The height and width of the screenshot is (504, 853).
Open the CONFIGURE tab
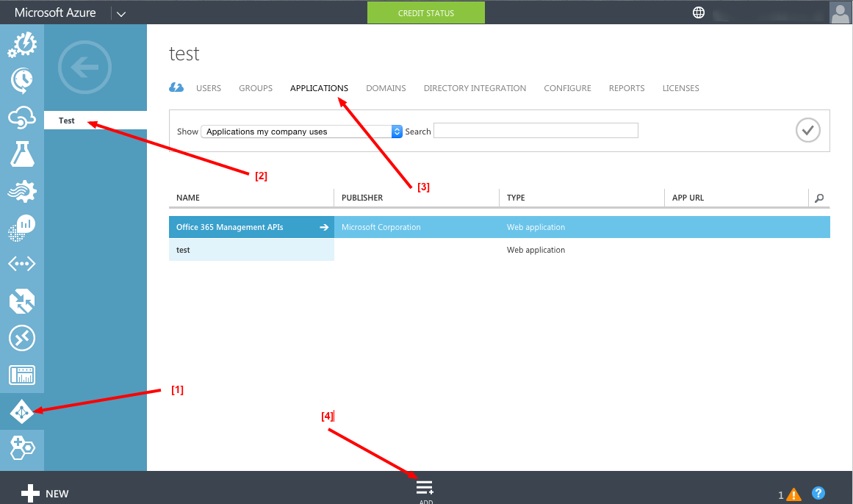[x=567, y=88]
